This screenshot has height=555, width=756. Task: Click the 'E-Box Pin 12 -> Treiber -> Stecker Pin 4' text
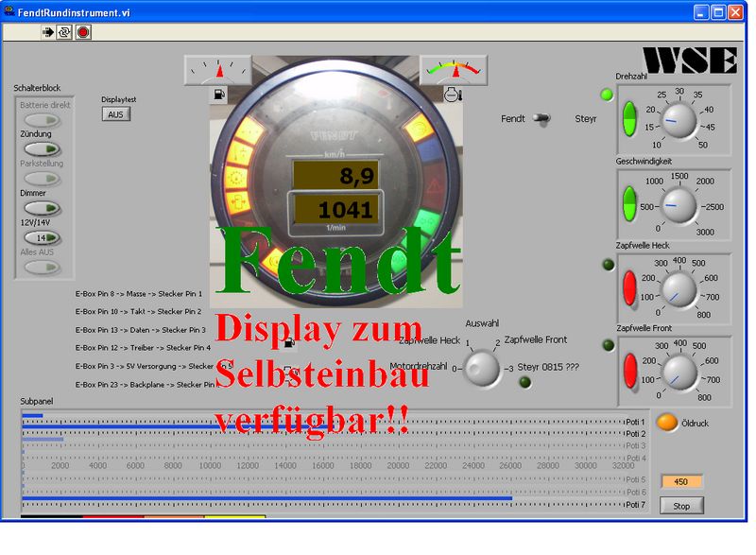[143, 348]
